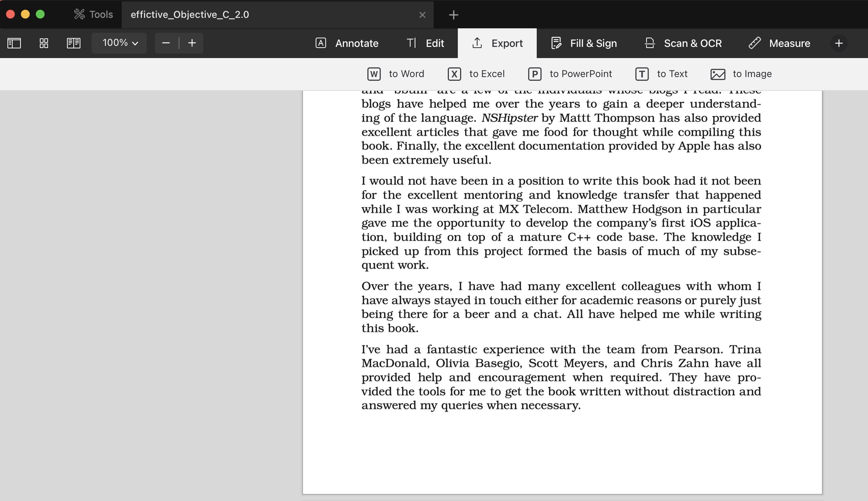868x501 pixels.
Task: Select the Export tab
Action: (x=497, y=43)
